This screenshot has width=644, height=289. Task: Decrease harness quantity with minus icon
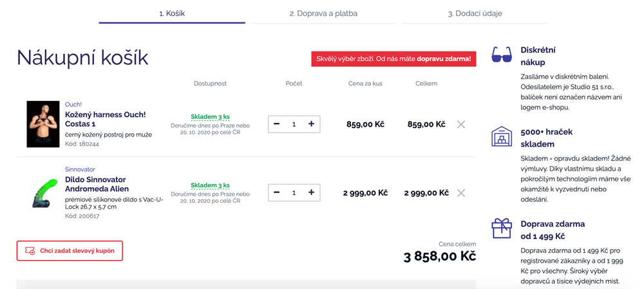coord(276,124)
